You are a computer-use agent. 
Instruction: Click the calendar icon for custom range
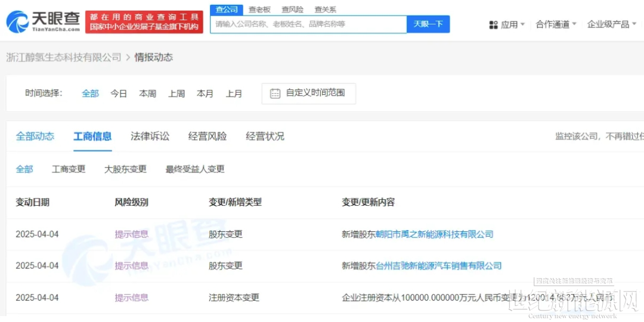[275, 94]
